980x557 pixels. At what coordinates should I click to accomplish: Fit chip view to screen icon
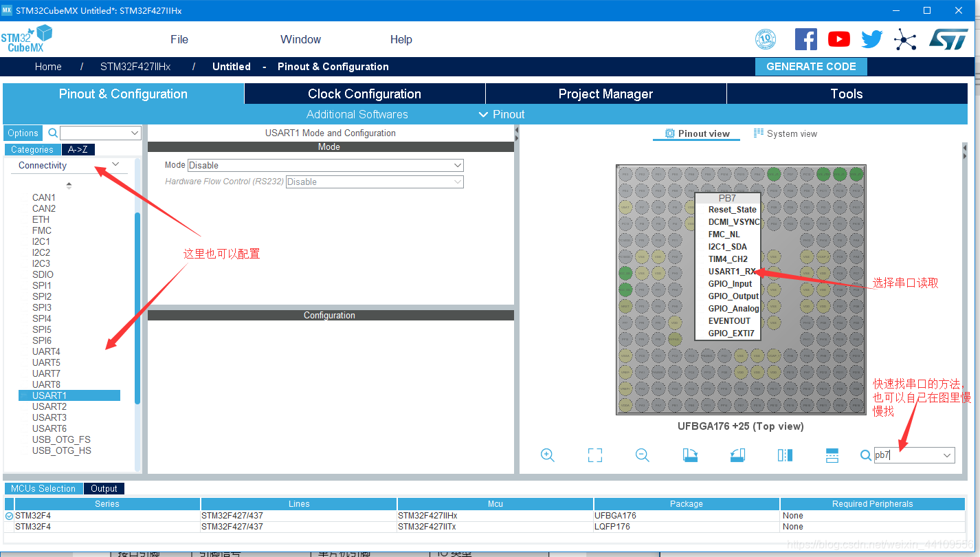tap(595, 455)
